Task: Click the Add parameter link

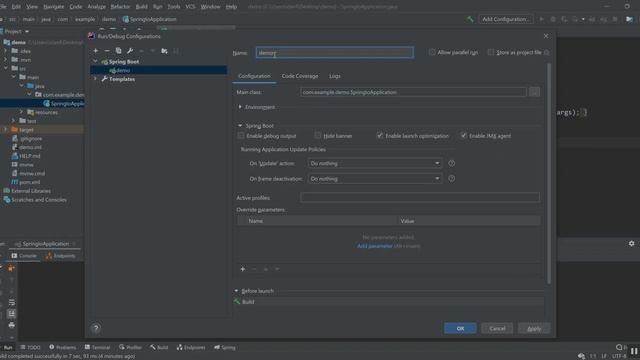Action: pyautogui.click(x=374, y=246)
